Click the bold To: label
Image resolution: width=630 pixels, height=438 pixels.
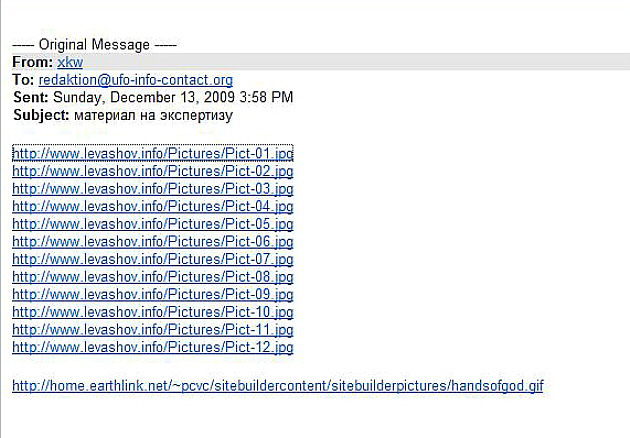click(x=23, y=80)
